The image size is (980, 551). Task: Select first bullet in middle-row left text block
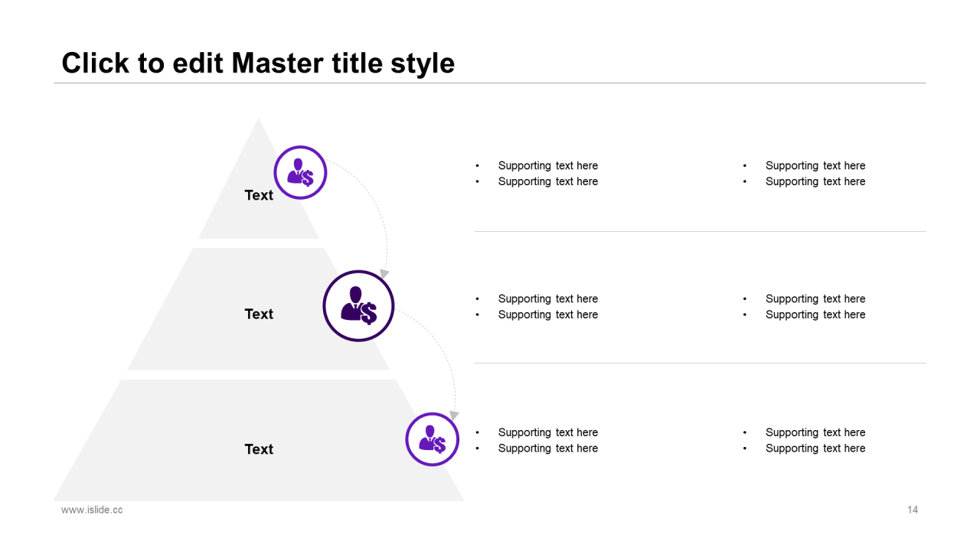click(x=547, y=298)
